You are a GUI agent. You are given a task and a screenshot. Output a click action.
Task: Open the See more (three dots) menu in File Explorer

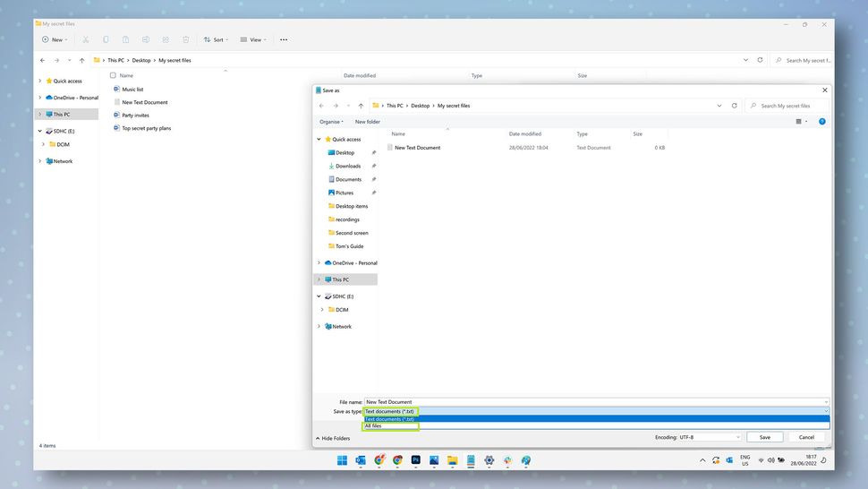point(284,40)
